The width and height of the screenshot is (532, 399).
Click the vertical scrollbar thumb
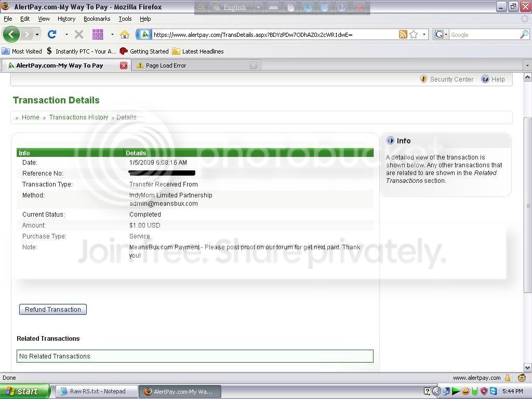pyautogui.click(x=528, y=205)
